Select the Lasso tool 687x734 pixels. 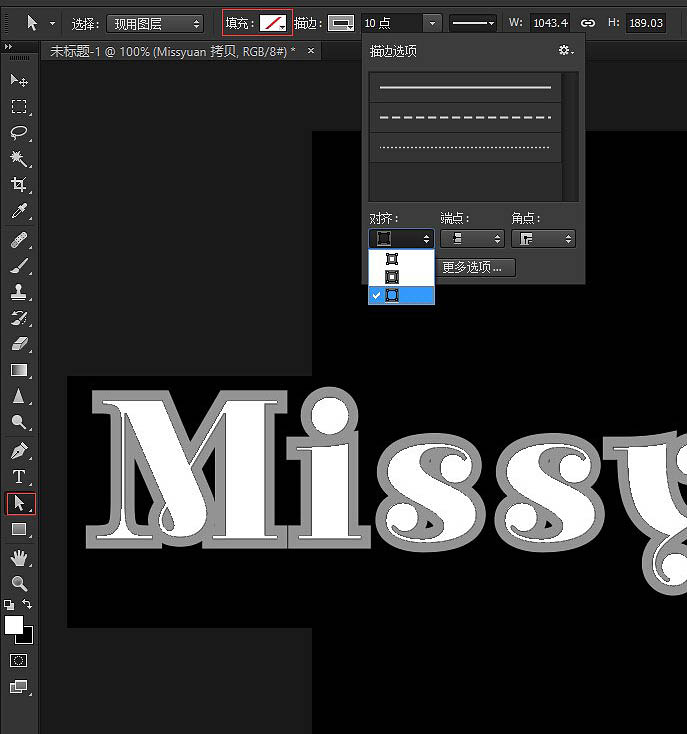(x=19, y=132)
